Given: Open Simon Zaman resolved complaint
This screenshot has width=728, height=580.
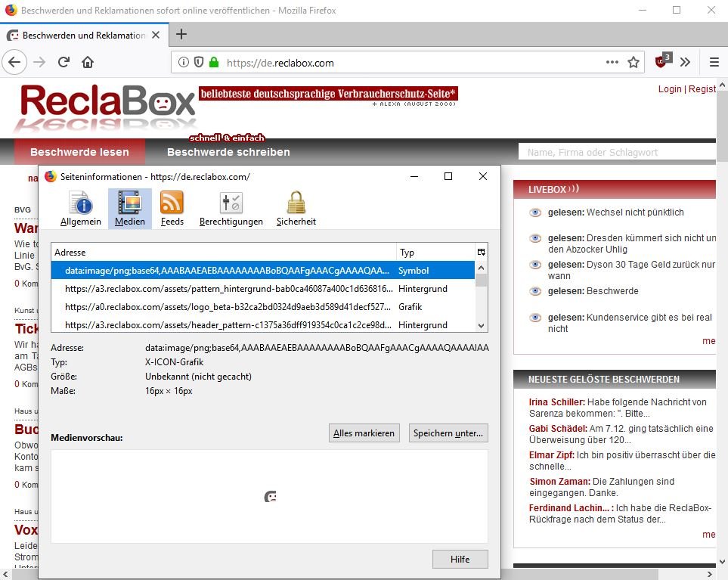Looking at the screenshot, I should 602,487.
